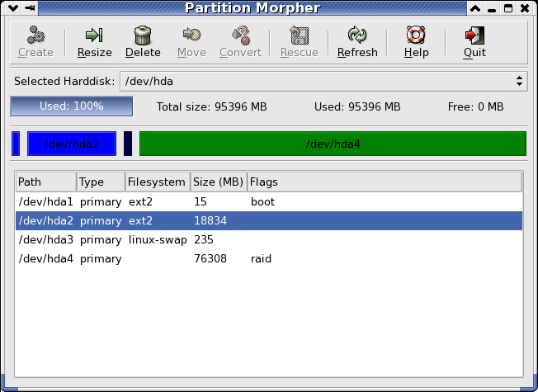
Task: Open the Rescue floppy icon
Action: pyautogui.click(x=300, y=35)
